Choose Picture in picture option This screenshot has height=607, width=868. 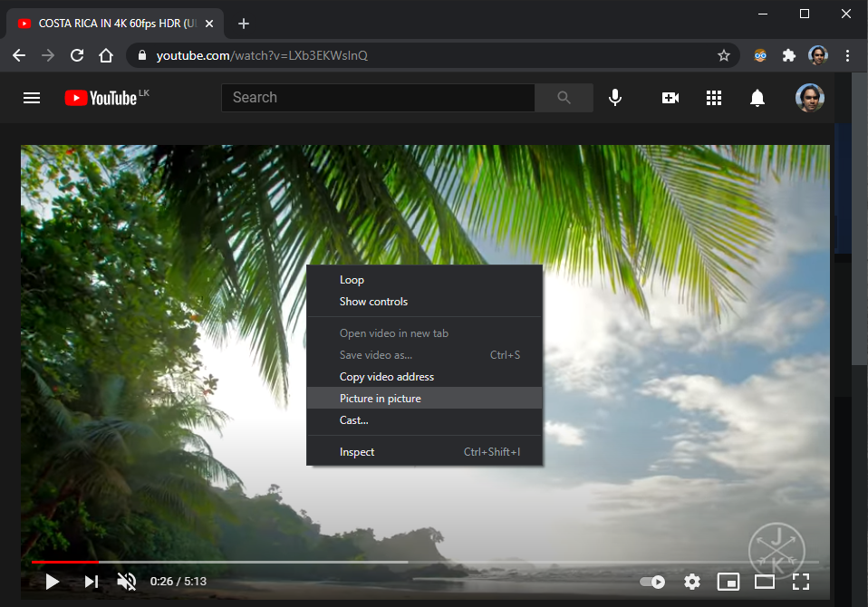click(x=425, y=399)
